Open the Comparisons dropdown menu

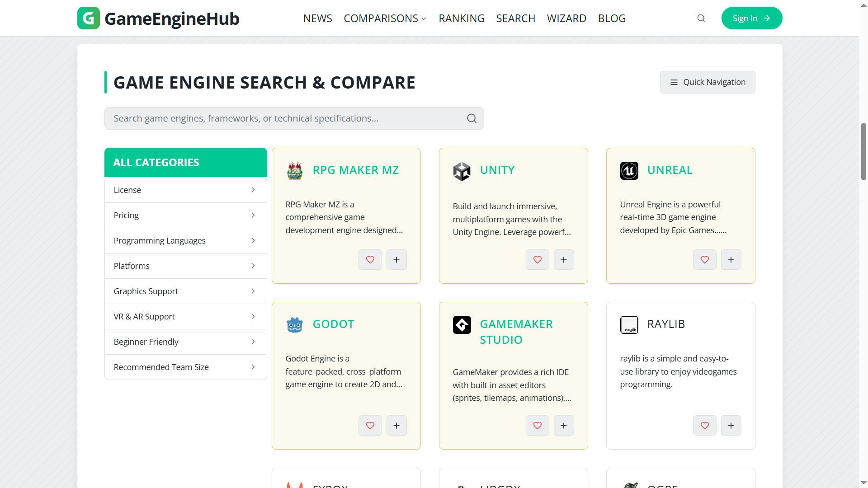pyautogui.click(x=384, y=18)
